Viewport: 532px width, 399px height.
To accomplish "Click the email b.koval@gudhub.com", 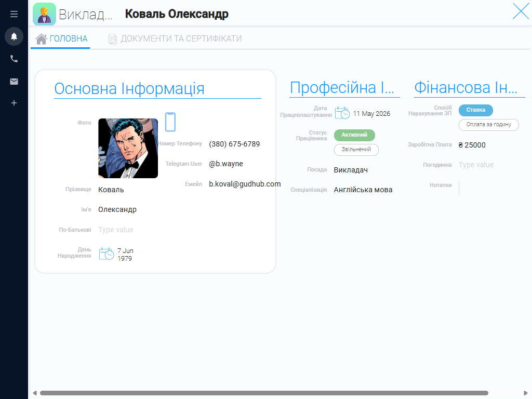I will (245, 184).
